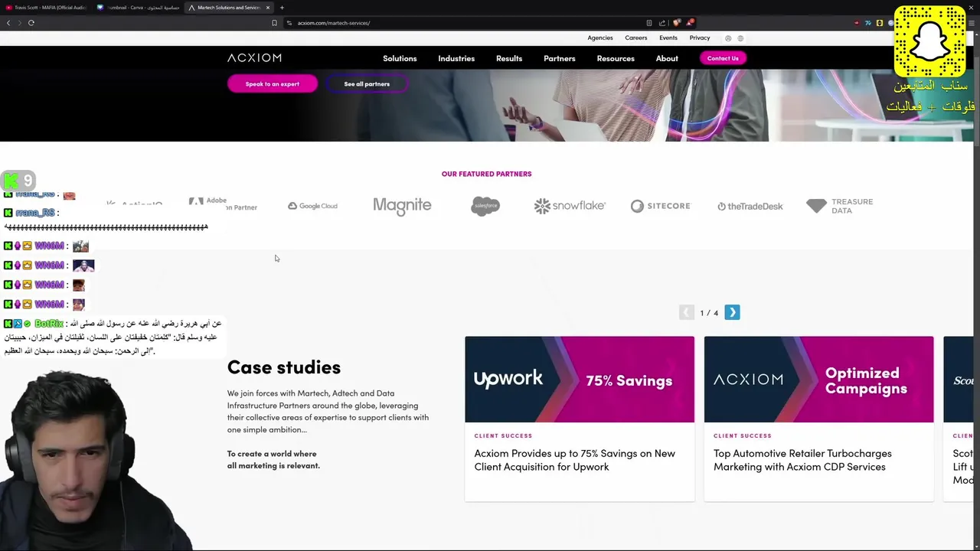Click the Google Cloud partner logo

[312, 206]
